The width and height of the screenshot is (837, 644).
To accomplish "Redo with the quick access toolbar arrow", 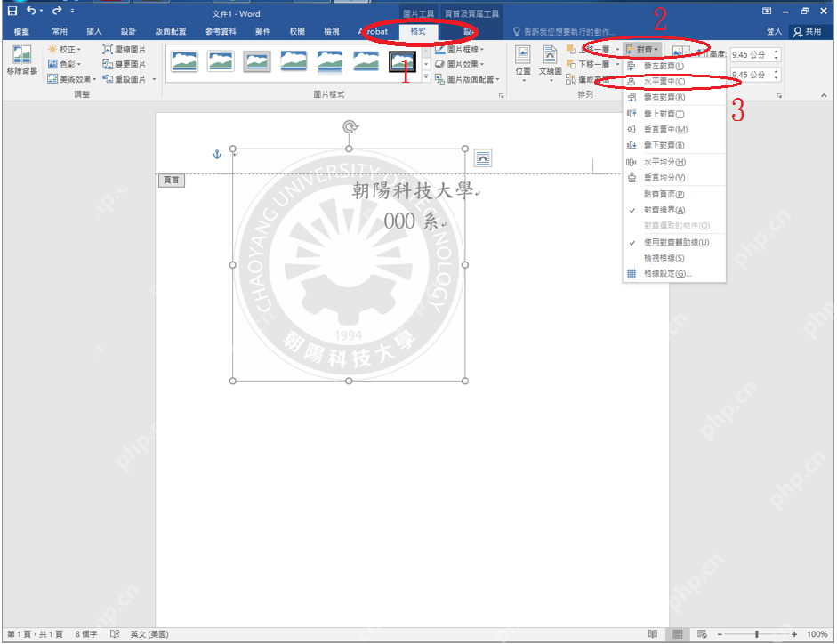I will [x=57, y=11].
